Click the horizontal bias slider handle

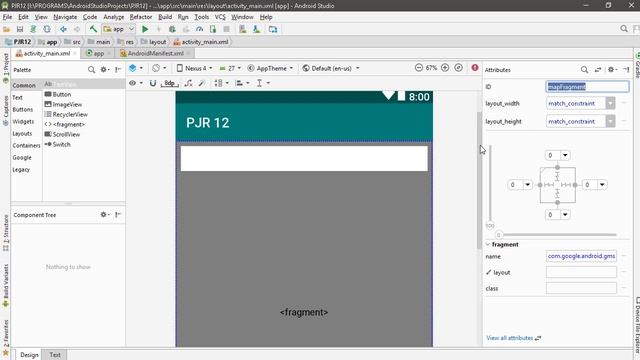498,235
